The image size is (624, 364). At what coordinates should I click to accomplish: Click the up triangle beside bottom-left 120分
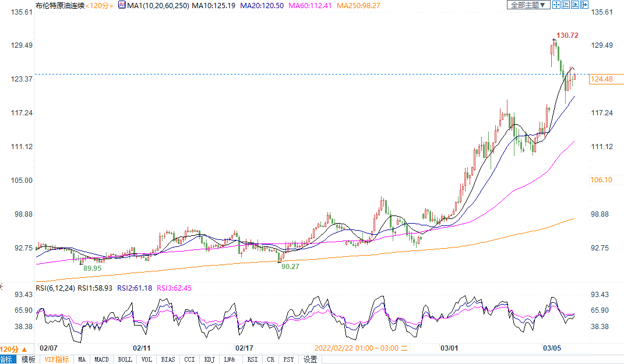pyautogui.click(x=24, y=348)
